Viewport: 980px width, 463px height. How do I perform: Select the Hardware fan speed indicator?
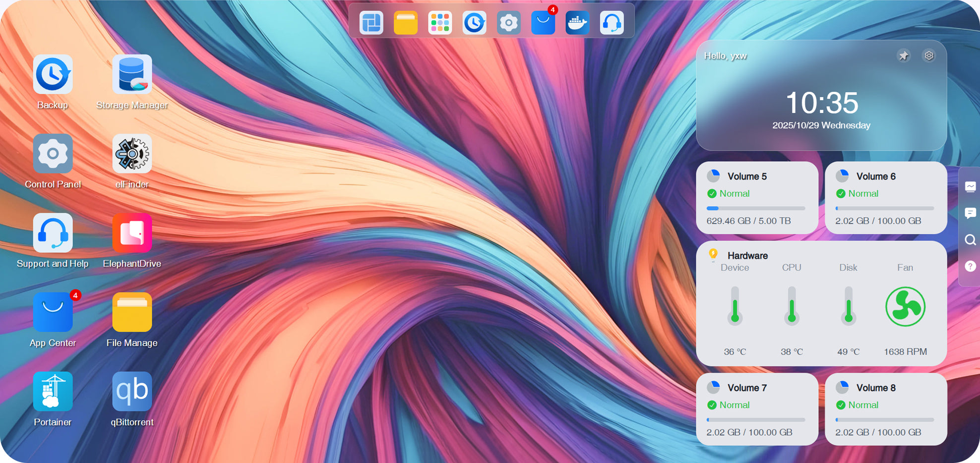905,307
